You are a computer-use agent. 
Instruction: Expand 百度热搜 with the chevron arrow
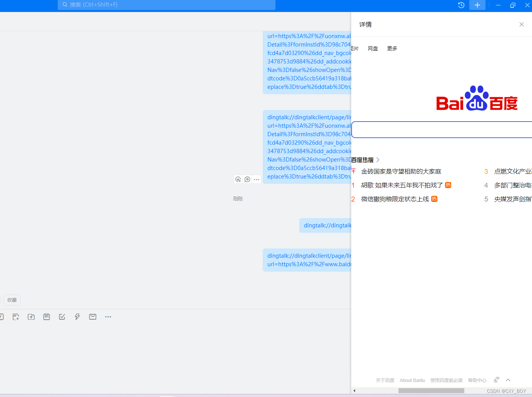[378, 160]
